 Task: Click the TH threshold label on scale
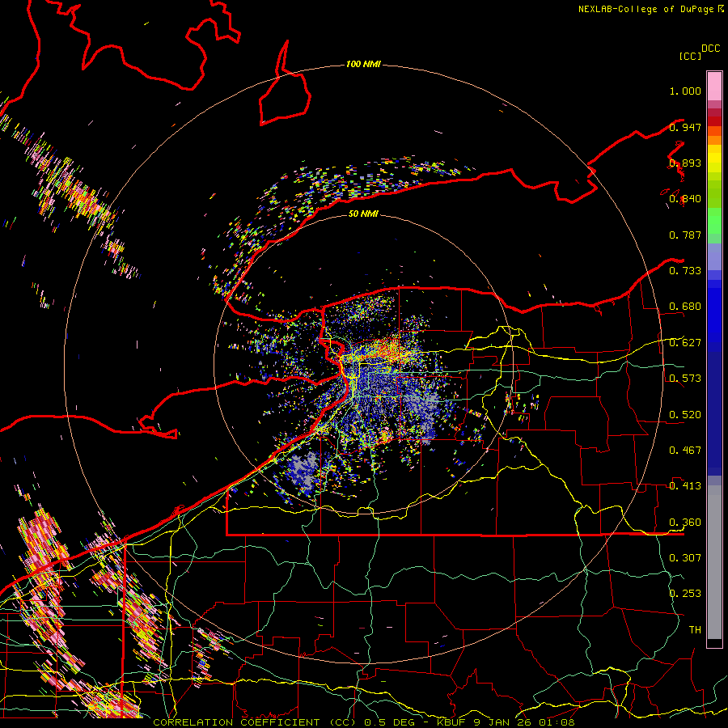coord(695,630)
